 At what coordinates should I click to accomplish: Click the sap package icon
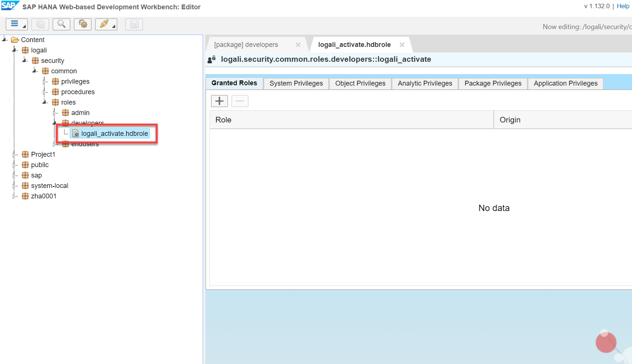[x=25, y=175]
